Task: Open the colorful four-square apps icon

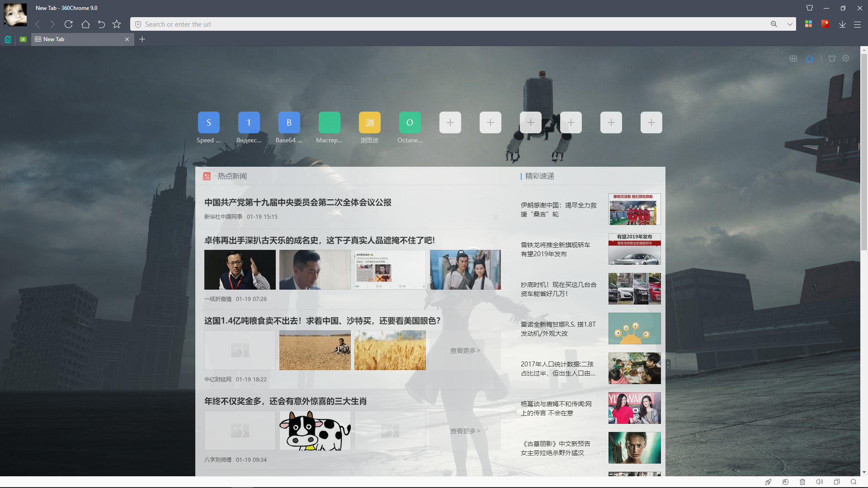Action: (809, 24)
